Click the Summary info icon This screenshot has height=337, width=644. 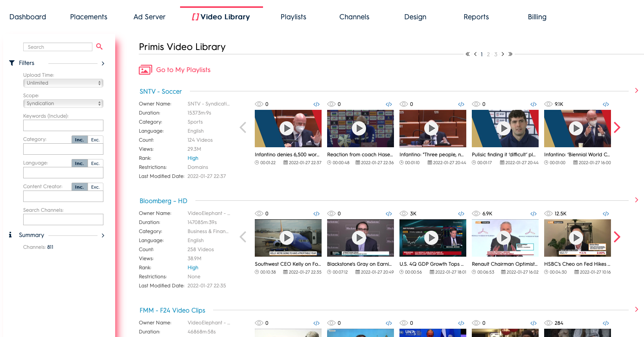(x=10, y=235)
